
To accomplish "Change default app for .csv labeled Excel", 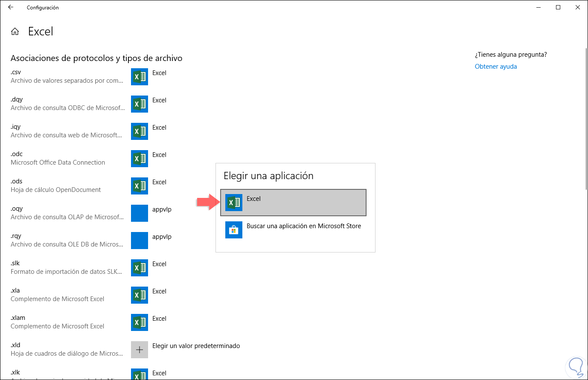I will (159, 73).
